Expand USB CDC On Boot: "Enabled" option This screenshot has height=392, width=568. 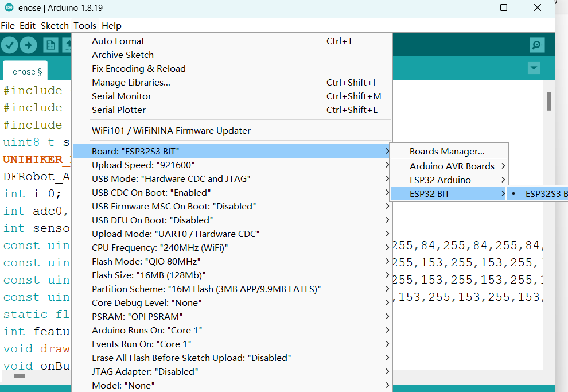[232, 192]
